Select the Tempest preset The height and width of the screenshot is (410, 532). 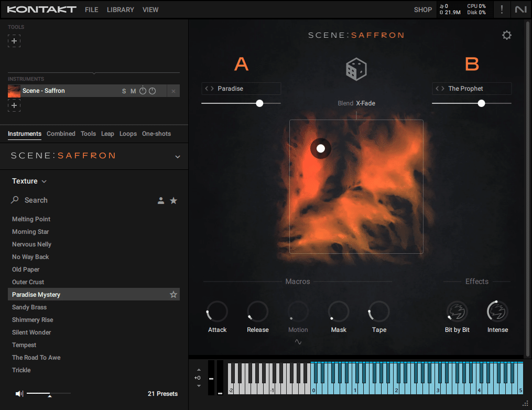pyautogui.click(x=94, y=345)
